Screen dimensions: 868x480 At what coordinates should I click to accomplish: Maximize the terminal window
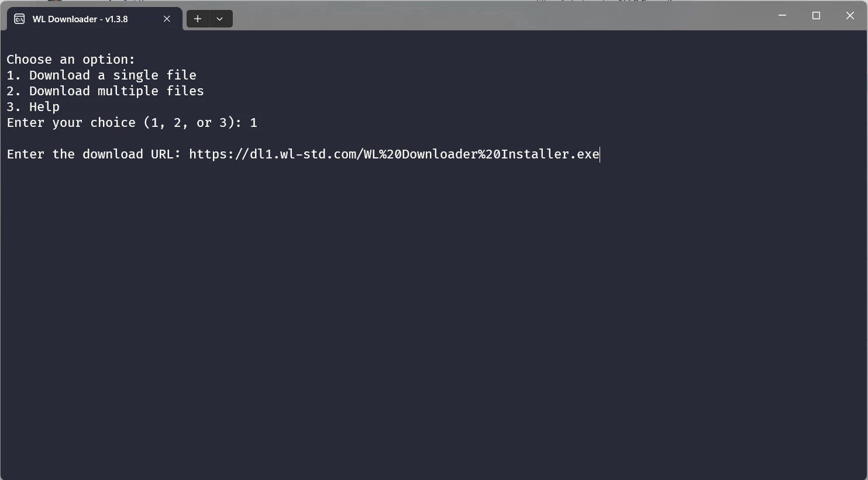(x=816, y=16)
